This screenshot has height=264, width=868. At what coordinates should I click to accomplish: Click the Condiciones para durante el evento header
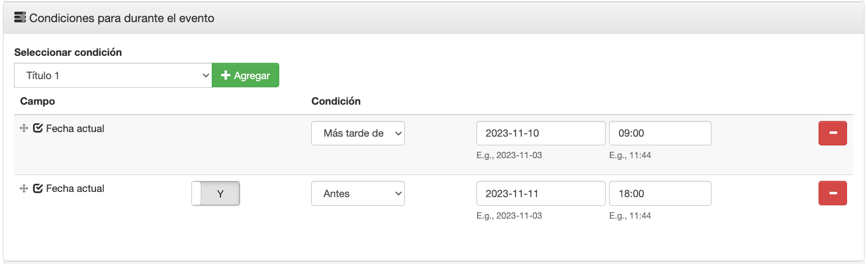click(122, 18)
